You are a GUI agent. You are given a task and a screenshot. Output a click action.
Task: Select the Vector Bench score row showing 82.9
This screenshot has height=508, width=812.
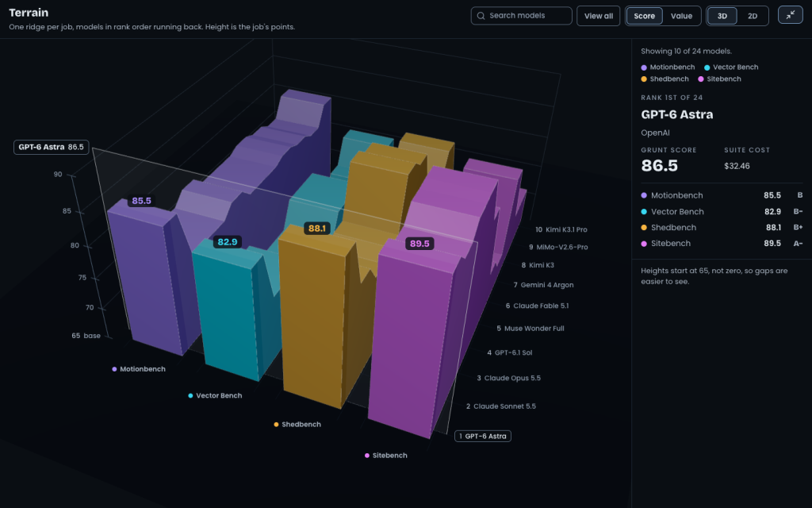click(x=722, y=211)
